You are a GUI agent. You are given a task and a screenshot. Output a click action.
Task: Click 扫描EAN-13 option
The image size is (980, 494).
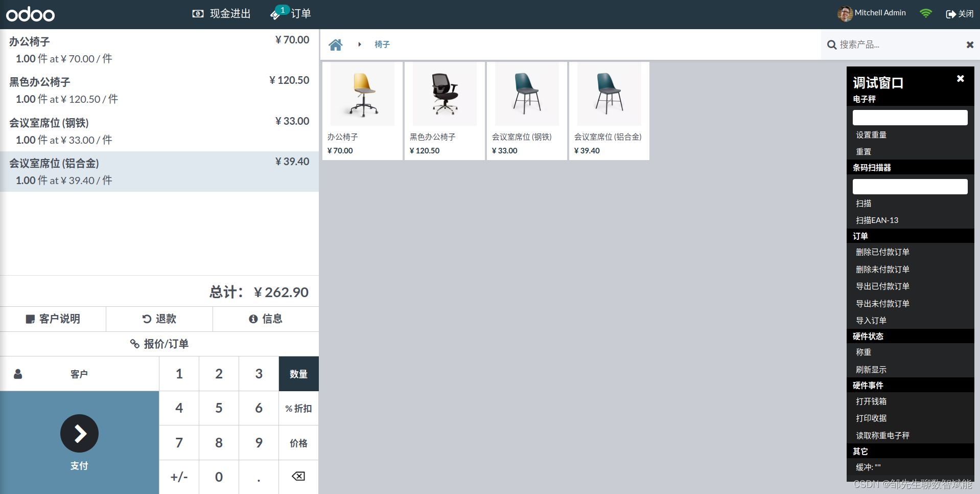click(877, 220)
